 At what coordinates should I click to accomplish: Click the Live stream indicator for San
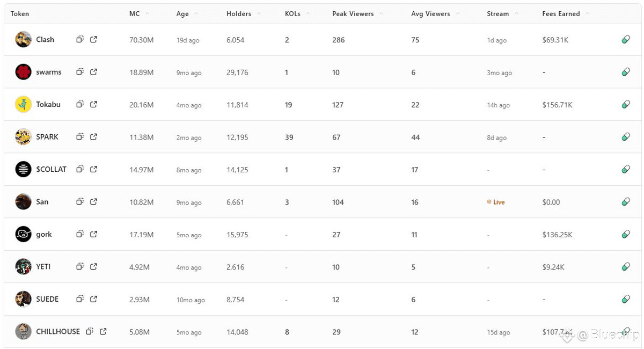click(496, 202)
